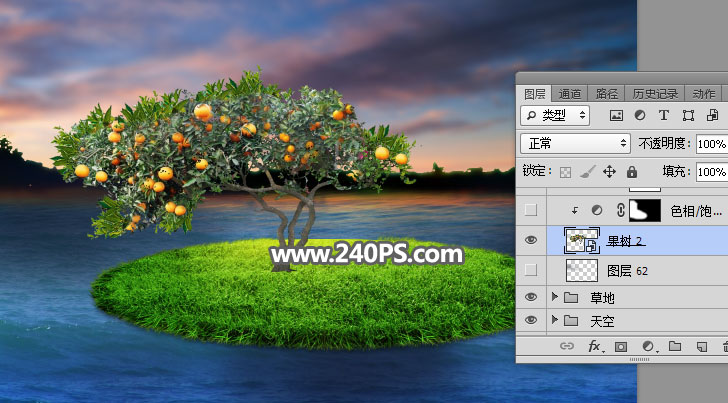Lock transparent pixels icon
Viewport: 728px width, 403px height.
[566, 172]
